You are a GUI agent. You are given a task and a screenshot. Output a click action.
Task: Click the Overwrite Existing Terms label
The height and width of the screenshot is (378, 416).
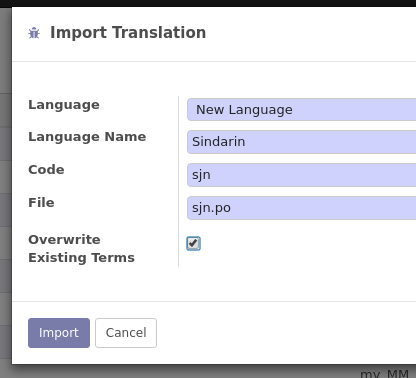click(81, 249)
